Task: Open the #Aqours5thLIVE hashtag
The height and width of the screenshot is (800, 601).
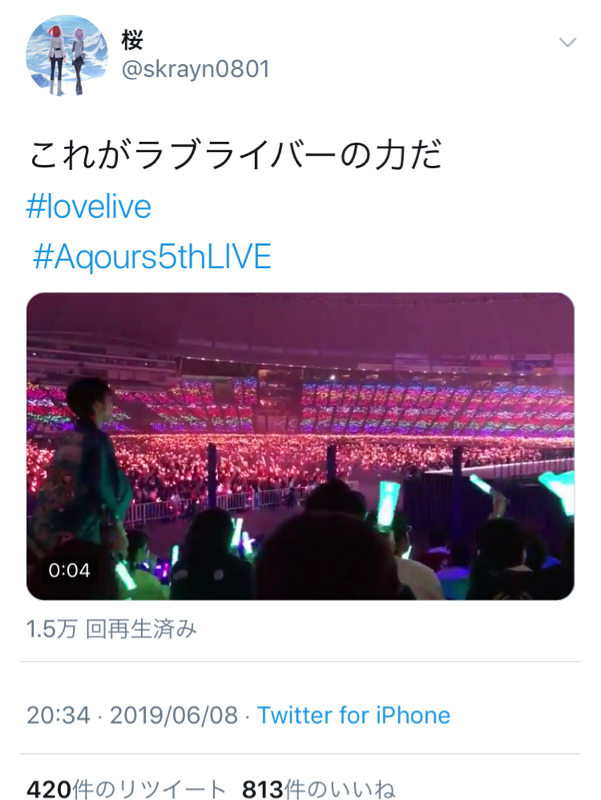Action: [x=152, y=257]
